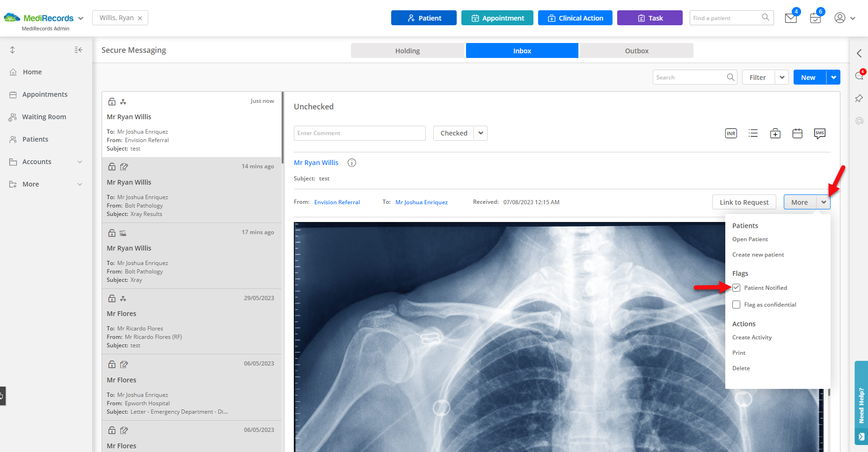
Task: Click the pin icon in right rail
Action: [x=859, y=98]
